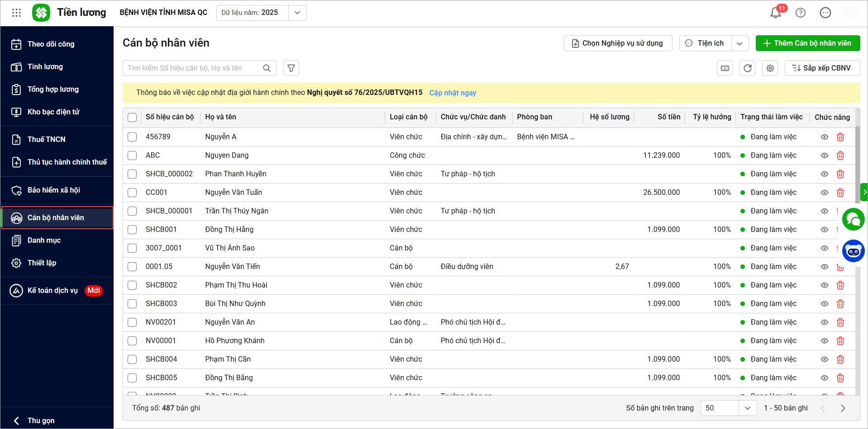Image resolution: width=868 pixels, height=429 pixels.
Task: Toggle the select-all header checkbox
Action: click(x=132, y=118)
